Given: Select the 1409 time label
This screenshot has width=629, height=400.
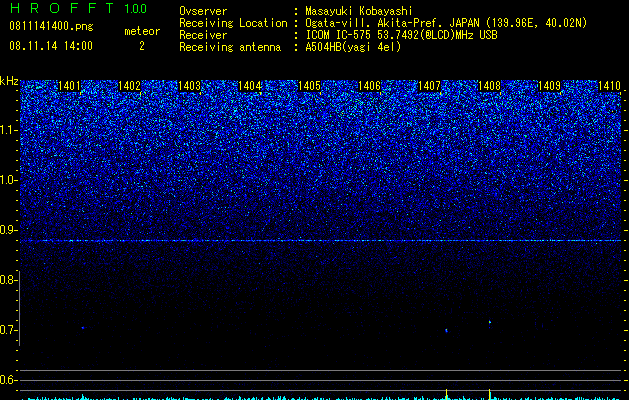Looking at the screenshot, I should [549, 86].
